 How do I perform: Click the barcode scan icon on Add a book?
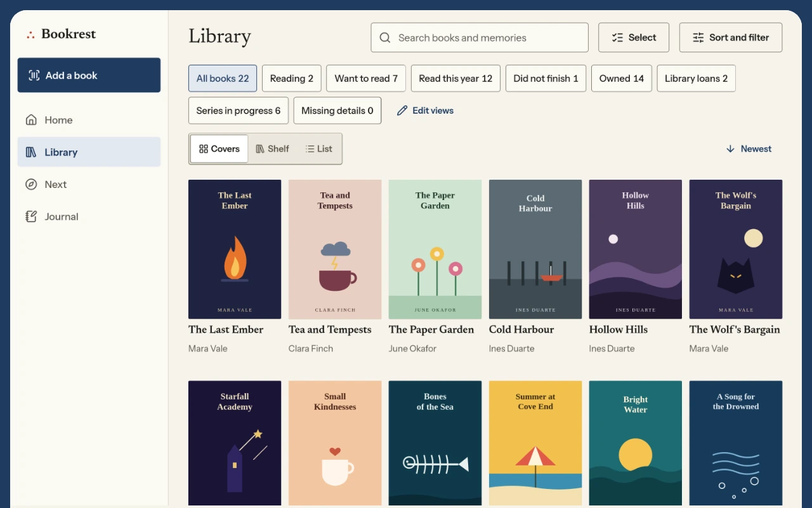(34, 76)
